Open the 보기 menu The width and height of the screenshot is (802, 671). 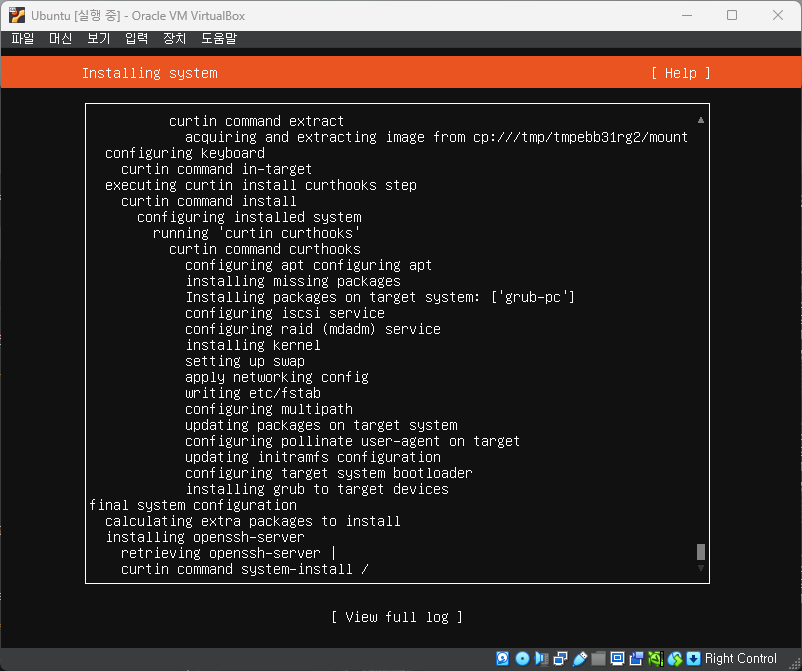click(98, 38)
